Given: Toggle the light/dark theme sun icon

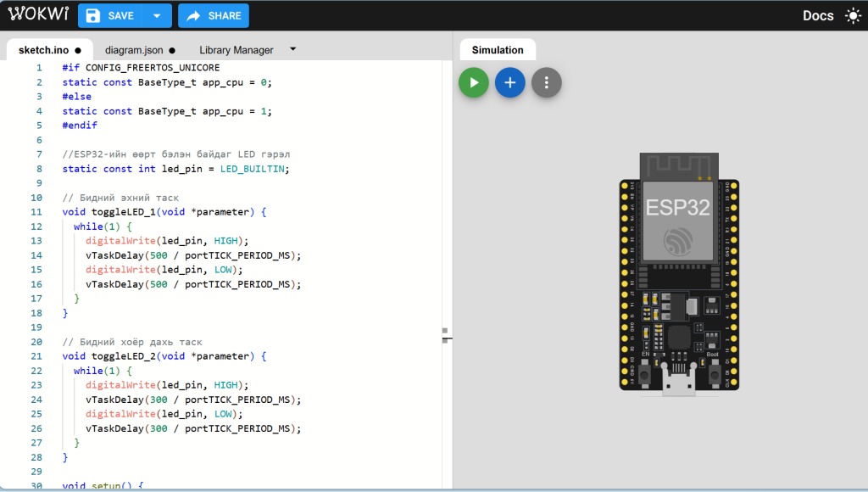Looking at the screenshot, I should pyautogui.click(x=851, y=15).
